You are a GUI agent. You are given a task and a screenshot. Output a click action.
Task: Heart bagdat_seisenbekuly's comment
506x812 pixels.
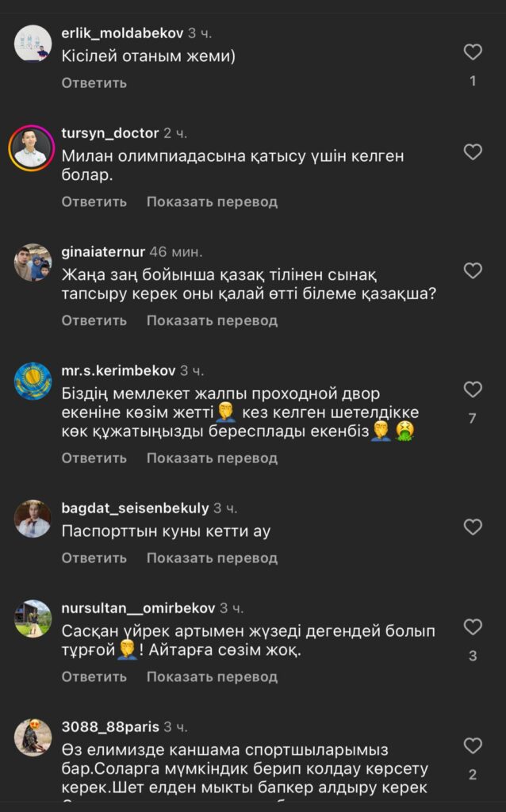473,527
